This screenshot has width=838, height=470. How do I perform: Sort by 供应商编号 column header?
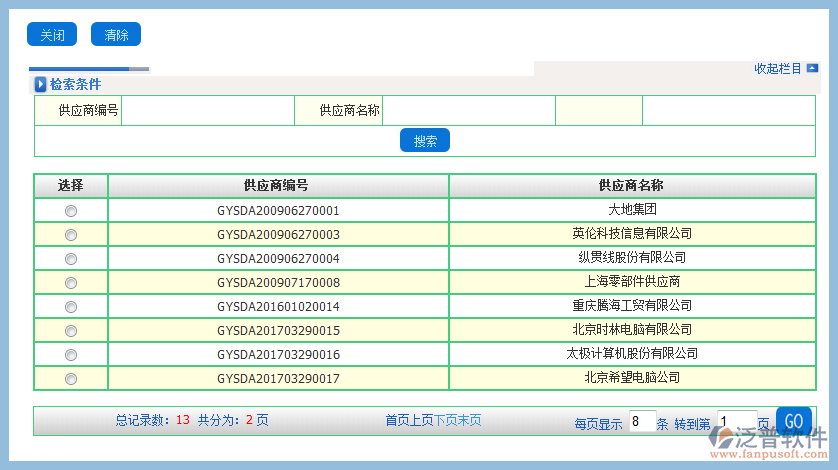[277, 186]
